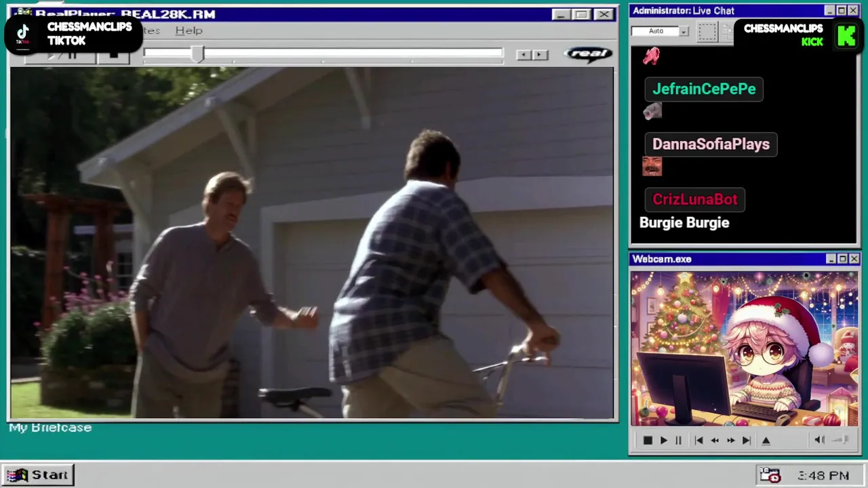
Task: Close the RealPlayer window
Action: point(603,14)
